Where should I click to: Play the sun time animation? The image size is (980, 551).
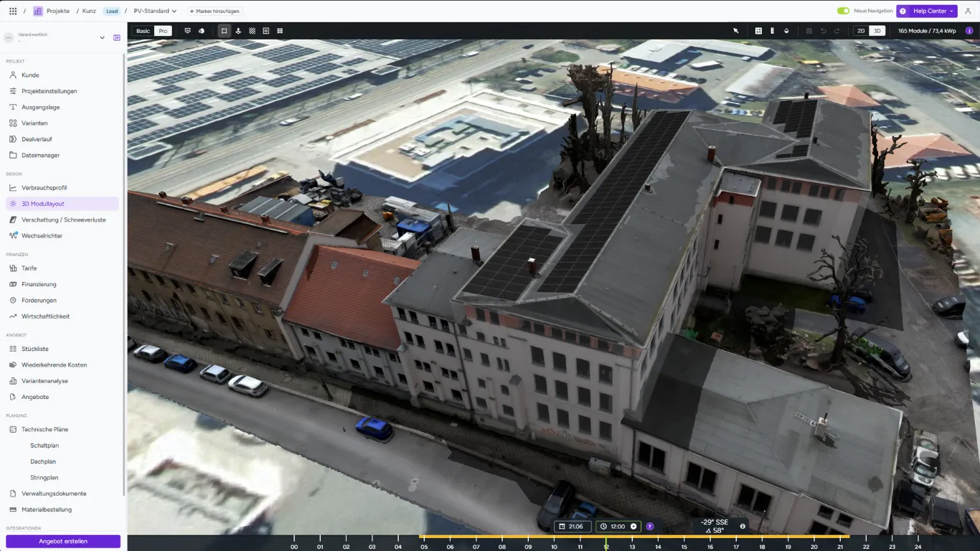point(633,526)
